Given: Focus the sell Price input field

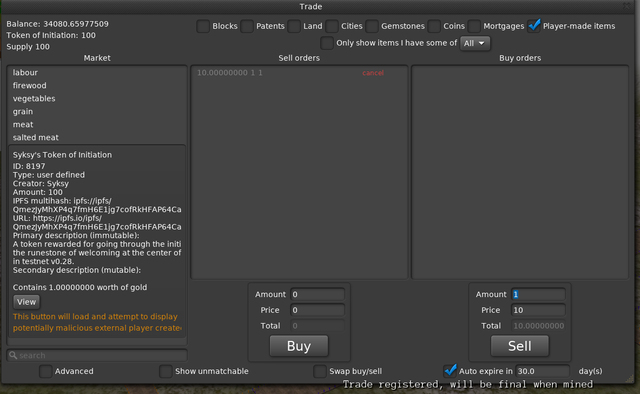Looking at the screenshot, I should [538, 310].
